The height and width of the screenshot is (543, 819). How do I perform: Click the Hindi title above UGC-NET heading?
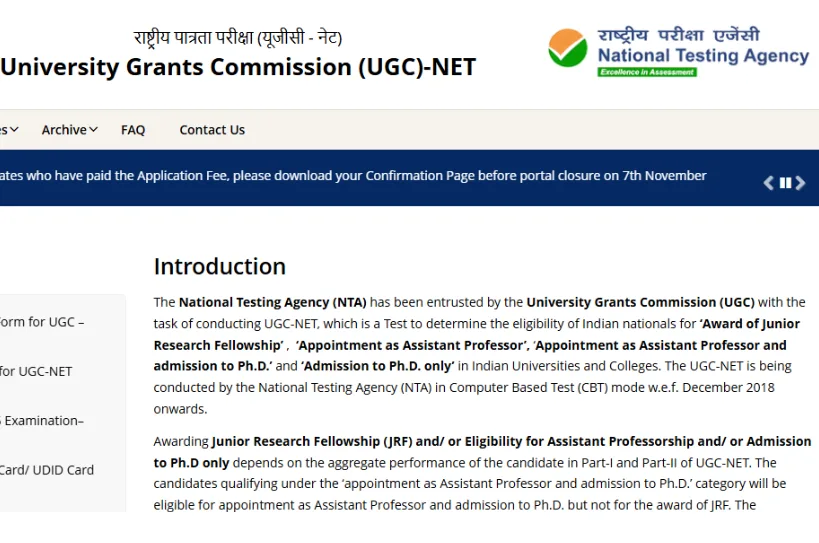point(238,38)
